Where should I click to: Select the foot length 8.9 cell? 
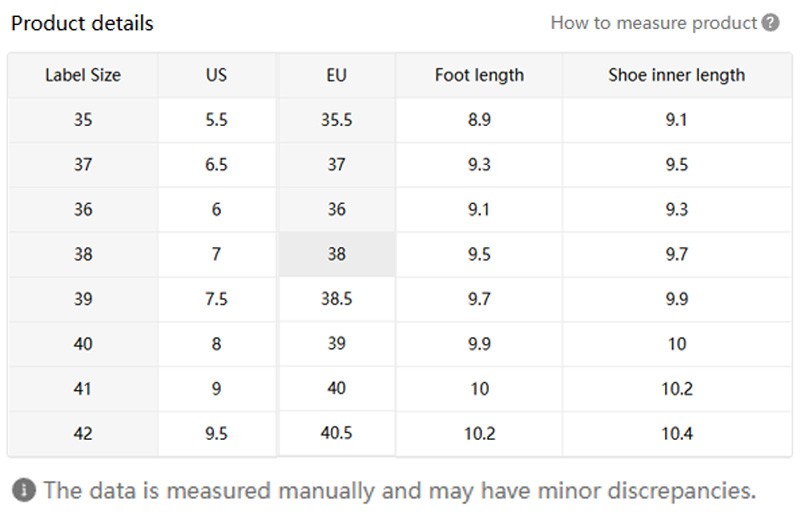coord(479,120)
